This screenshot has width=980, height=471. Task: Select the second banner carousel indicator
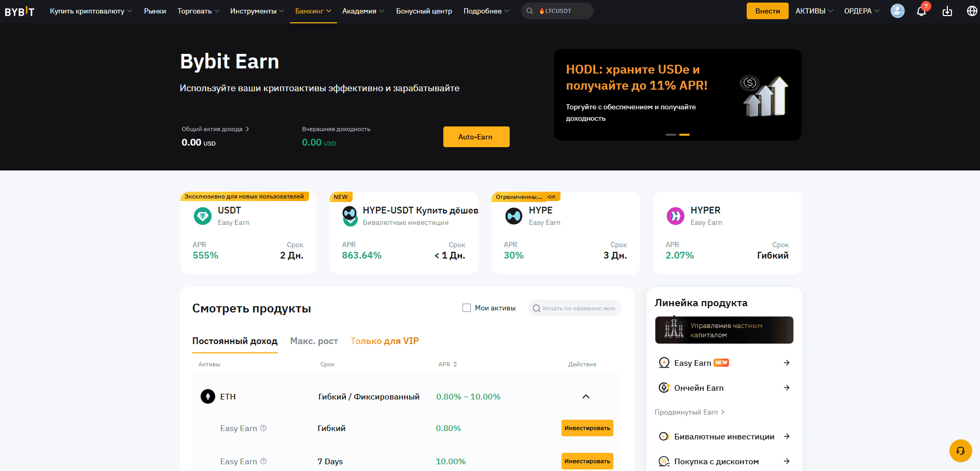(x=684, y=135)
